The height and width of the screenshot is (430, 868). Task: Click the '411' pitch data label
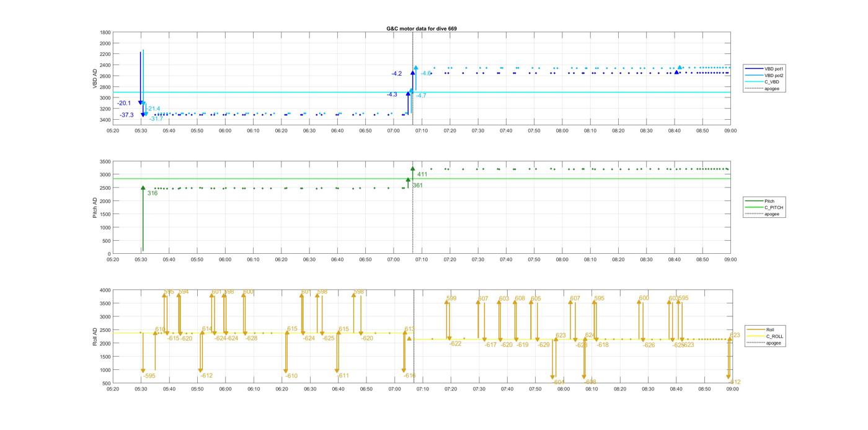(x=422, y=174)
